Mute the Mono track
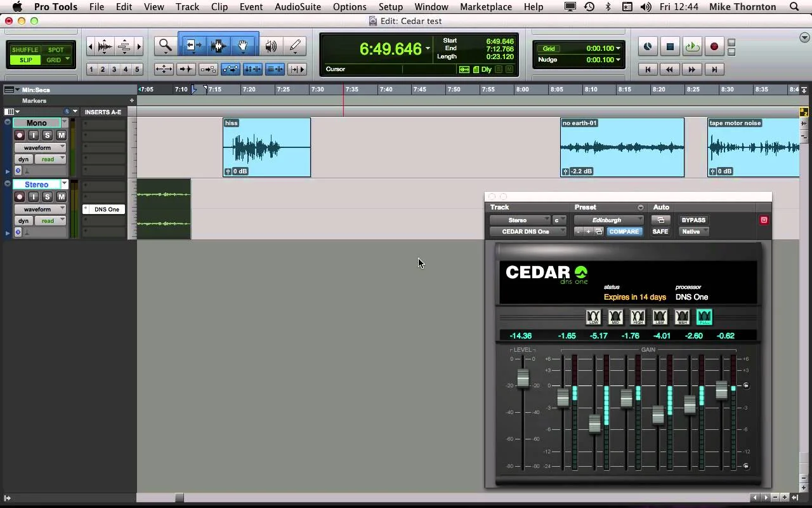 pyautogui.click(x=61, y=135)
